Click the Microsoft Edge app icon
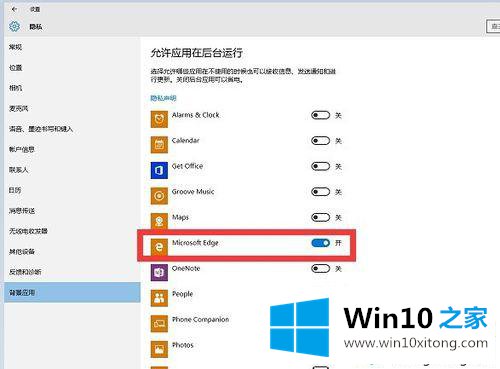Viewport: 500px width, 369px height. click(159, 247)
